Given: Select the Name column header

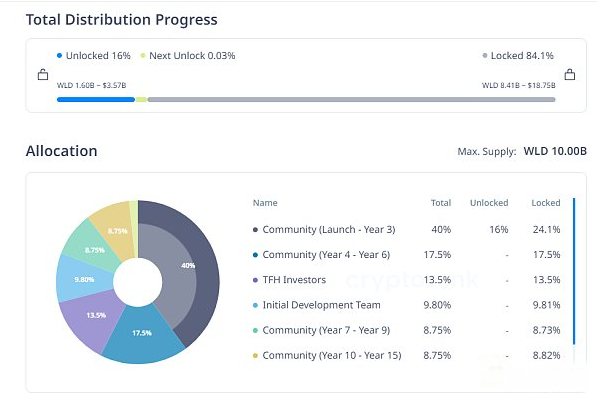Looking at the screenshot, I should [x=265, y=203].
